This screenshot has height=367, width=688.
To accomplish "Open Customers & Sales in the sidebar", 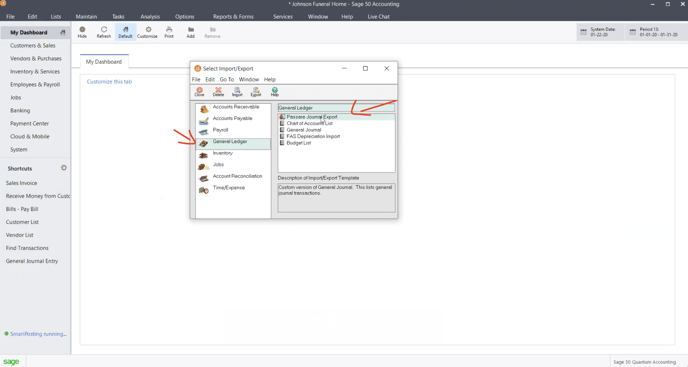I will coord(33,46).
